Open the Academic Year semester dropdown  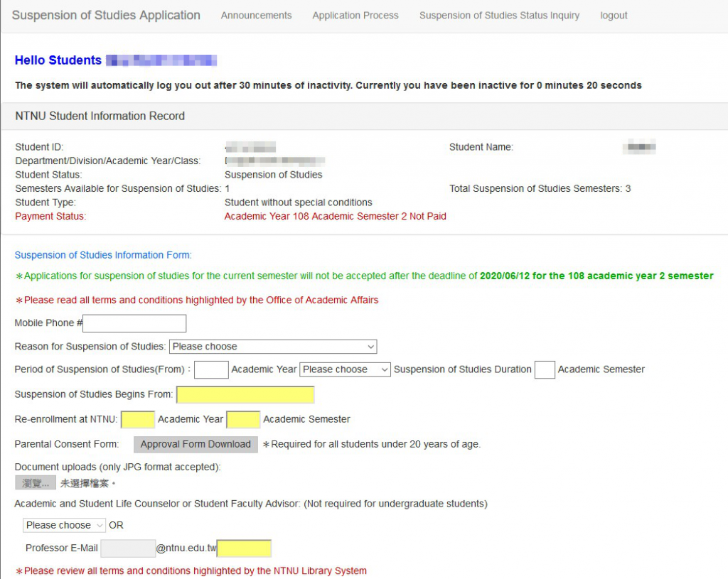click(345, 369)
